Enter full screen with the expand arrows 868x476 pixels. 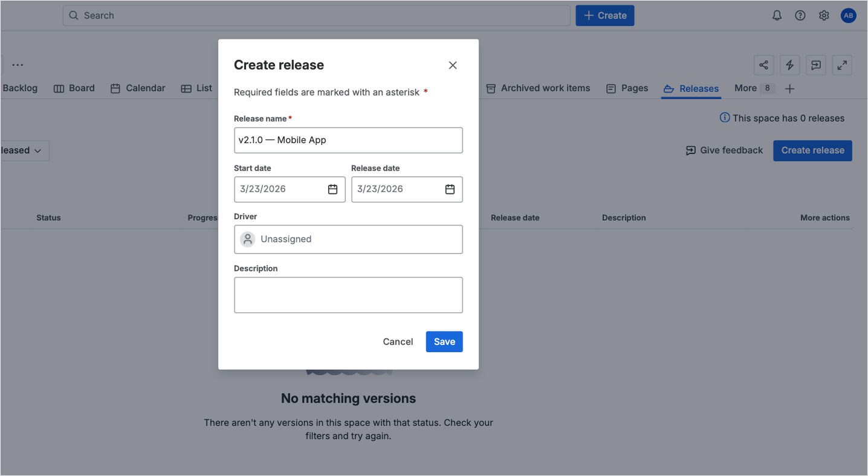pos(842,65)
